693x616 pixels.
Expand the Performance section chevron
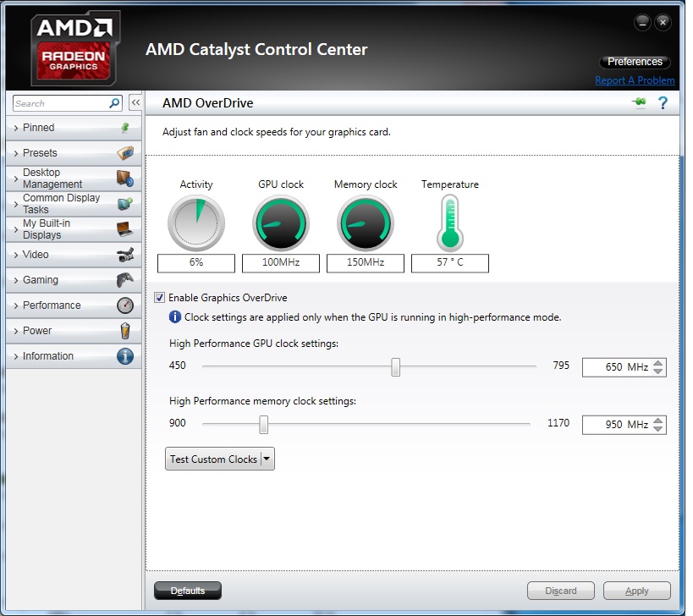pos(16,305)
